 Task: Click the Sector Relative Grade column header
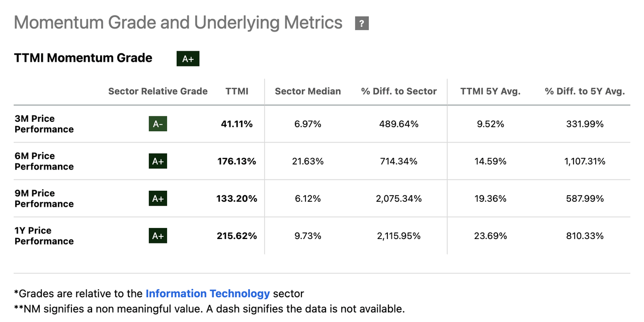158,91
